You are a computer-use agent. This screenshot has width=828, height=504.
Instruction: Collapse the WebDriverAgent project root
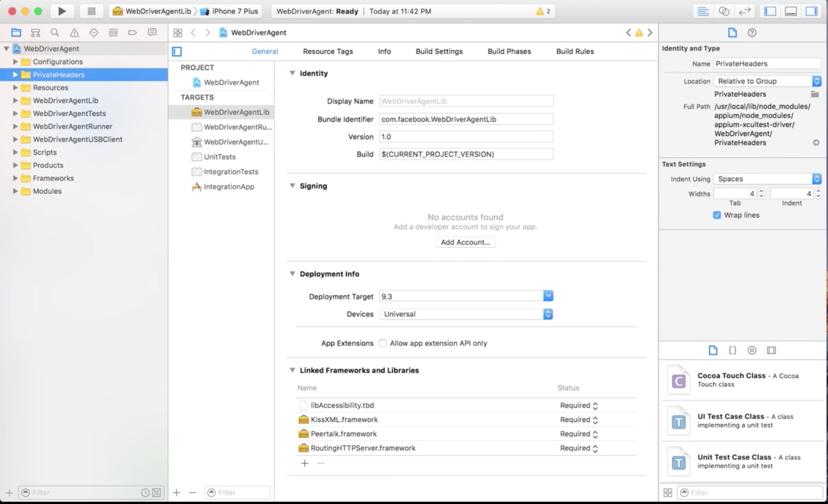7,48
